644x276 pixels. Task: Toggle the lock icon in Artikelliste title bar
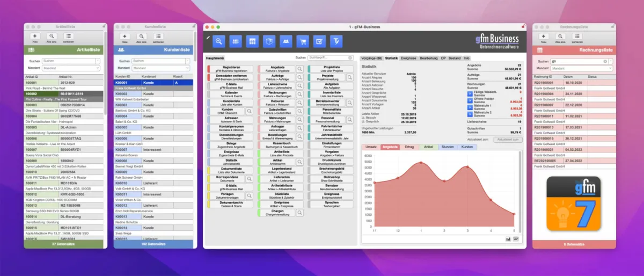[x=104, y=26]
